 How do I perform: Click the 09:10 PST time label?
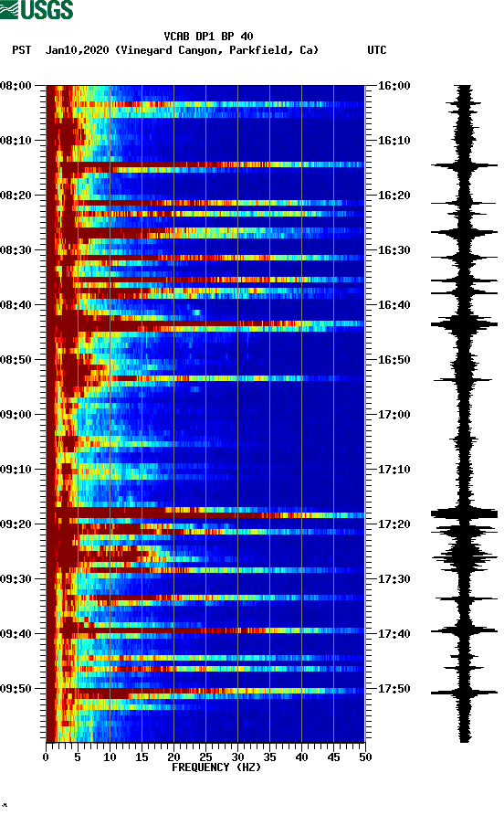click(x=16, y=470)
